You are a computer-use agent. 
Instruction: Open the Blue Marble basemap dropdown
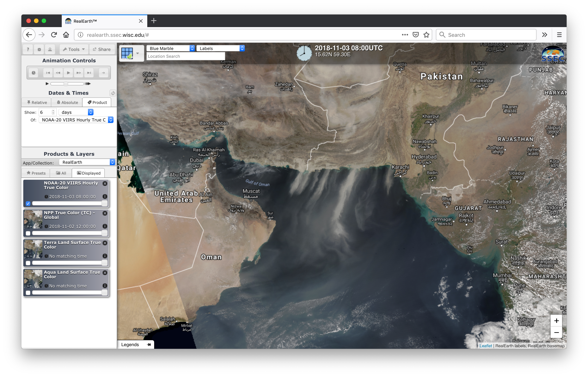coord(171,48)
